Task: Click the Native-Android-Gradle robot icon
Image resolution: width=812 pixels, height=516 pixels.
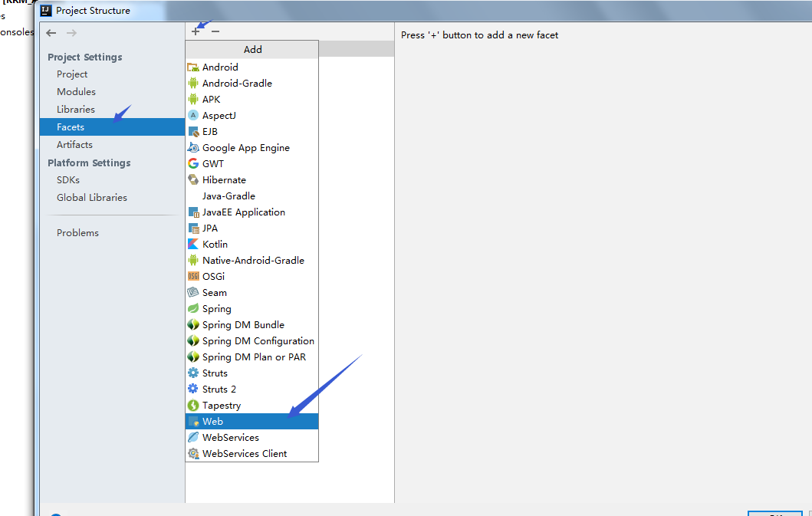Action: (x=193, y=261)
